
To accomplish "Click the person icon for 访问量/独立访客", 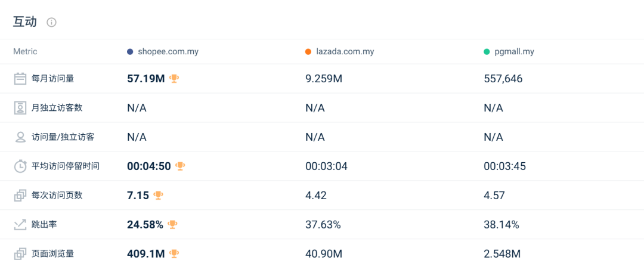I will [20, 137].
